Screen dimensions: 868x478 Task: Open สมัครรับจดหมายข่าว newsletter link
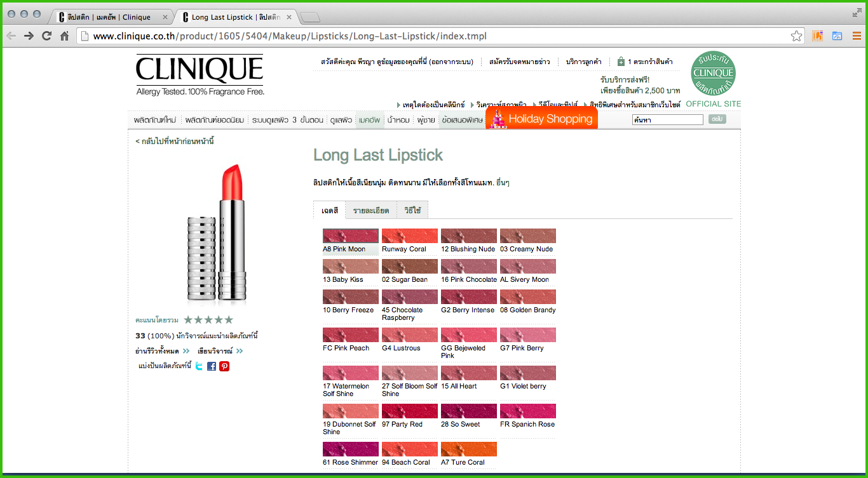pyautogui.click(x=520, y=62)
